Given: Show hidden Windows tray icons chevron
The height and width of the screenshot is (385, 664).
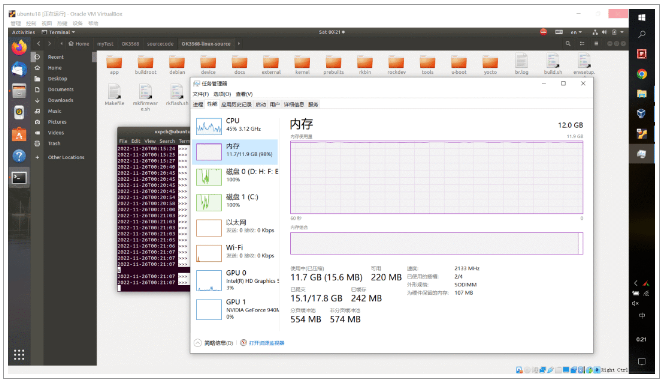Looking at the screenshot, I should [636, 283].
